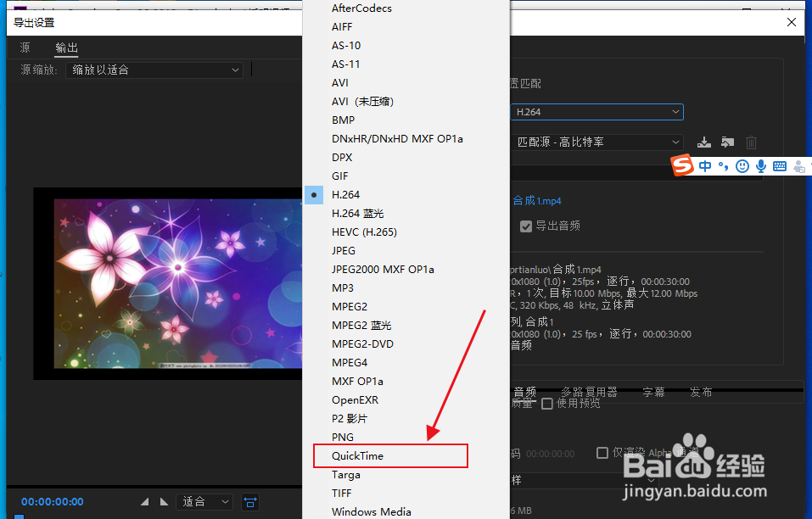Close the 导出设置 dialog
Viewport: 812px width, 519px height.
tap(792, 22)
